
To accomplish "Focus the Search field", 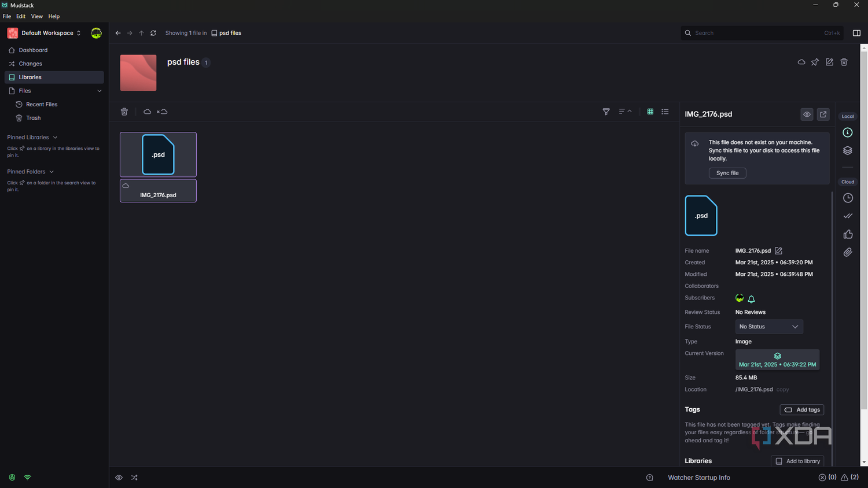I will click(x=762, y=33).
